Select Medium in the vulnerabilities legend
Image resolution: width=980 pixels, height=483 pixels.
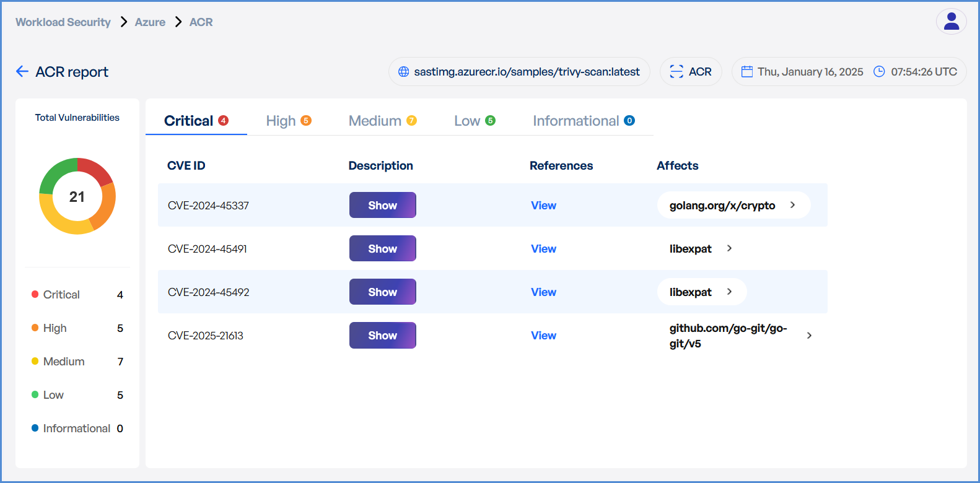pyautogui.click(x=64, y=362)
